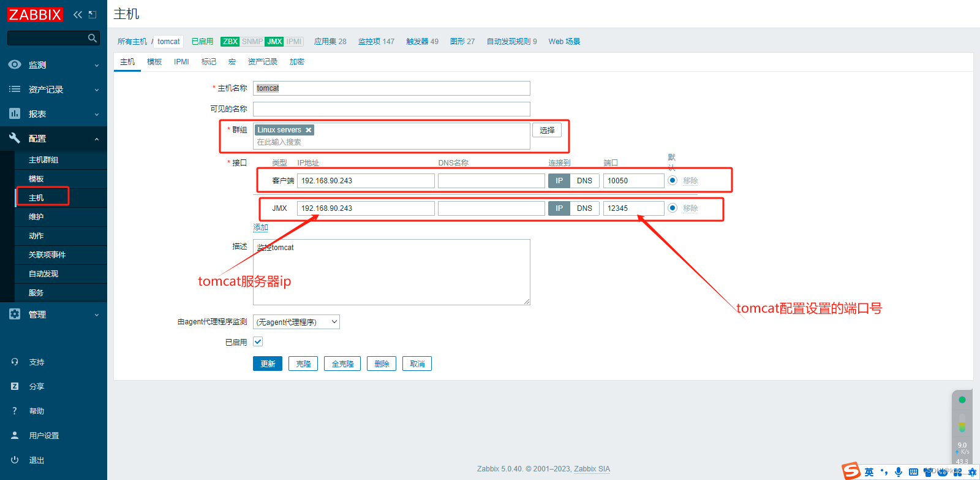This screenshot has width=980, height=480.
Task: Click the Zabbix logo
Action: pyautogui.click(x=35, y=14)
